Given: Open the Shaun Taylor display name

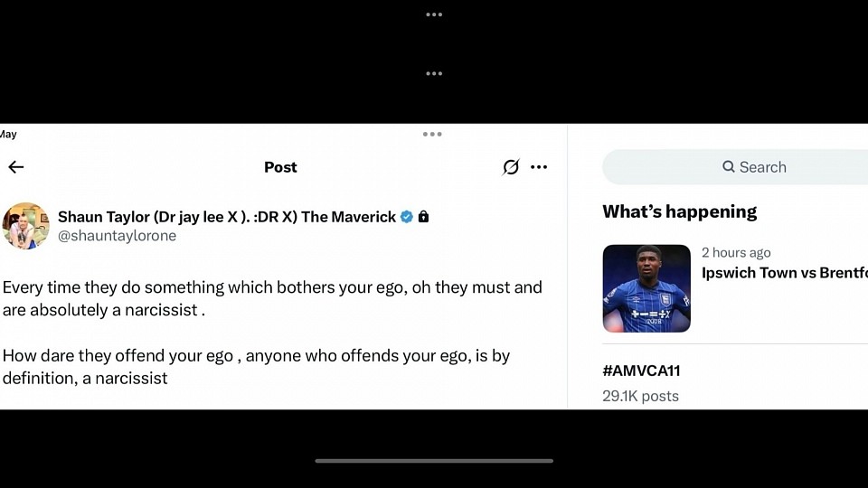Looking at the screenshot, I should click(x=226, y=217).
